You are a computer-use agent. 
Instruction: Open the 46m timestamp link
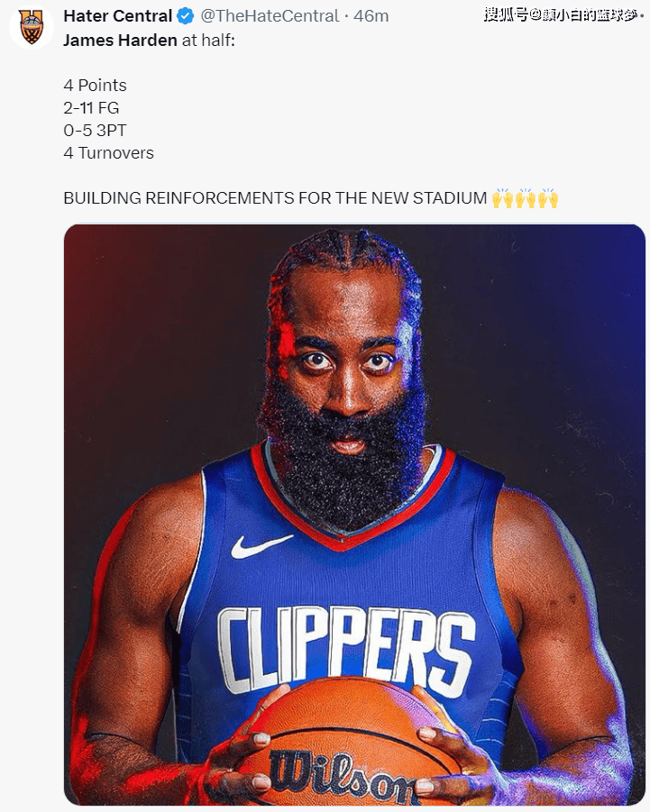[x=371, y=16]
